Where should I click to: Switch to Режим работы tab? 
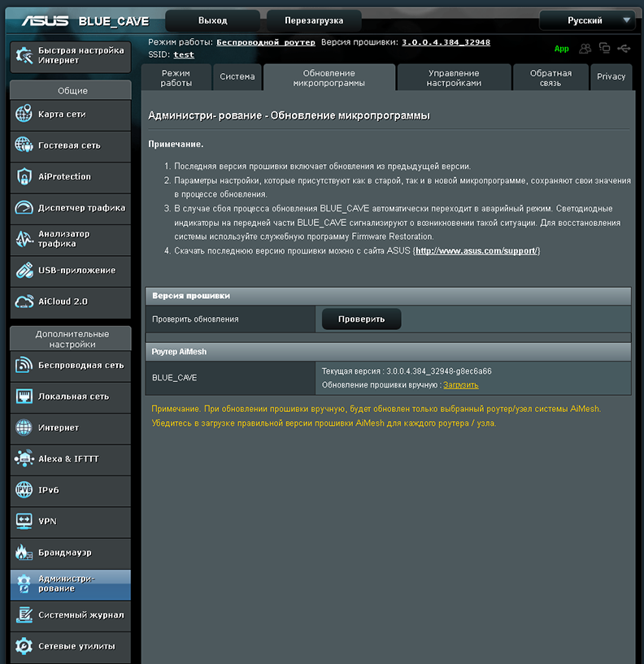pyautogui.click(x=176, y=78)
